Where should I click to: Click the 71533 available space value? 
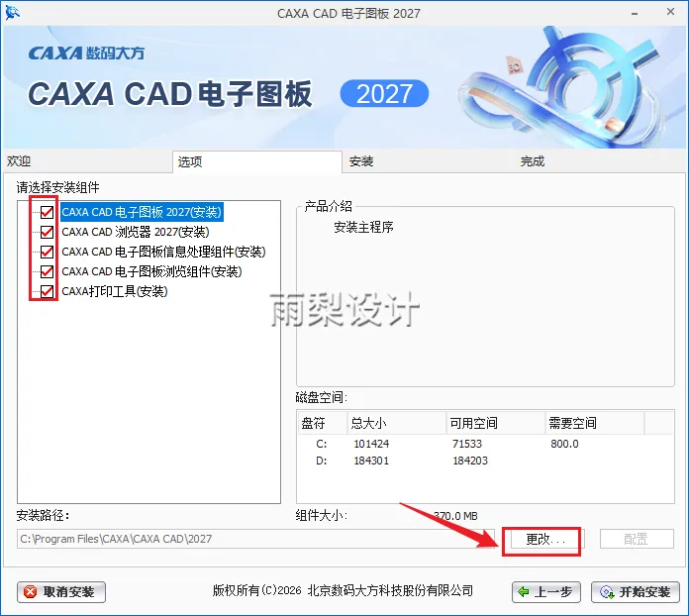pos(467,444)
